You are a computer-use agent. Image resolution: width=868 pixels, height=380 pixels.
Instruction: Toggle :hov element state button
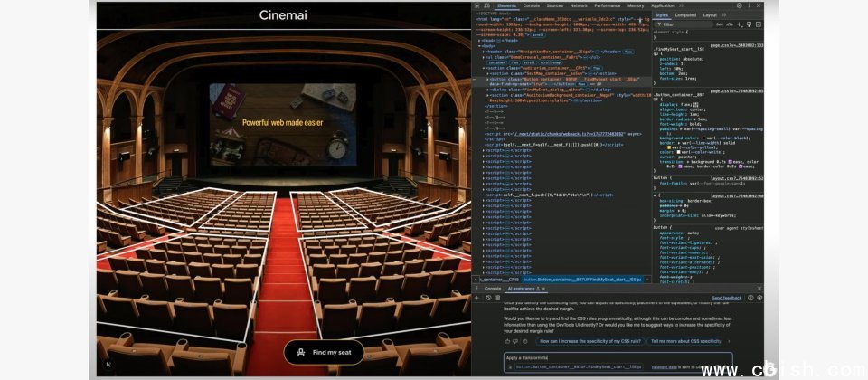[x=720, y=24]
